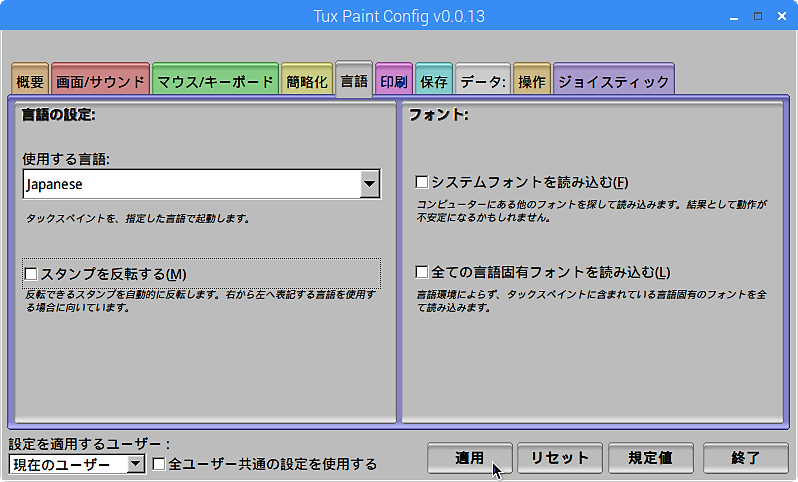798x482 pixels.
Task: Expand the language dropdown arrow
Action: click(369, 184)
